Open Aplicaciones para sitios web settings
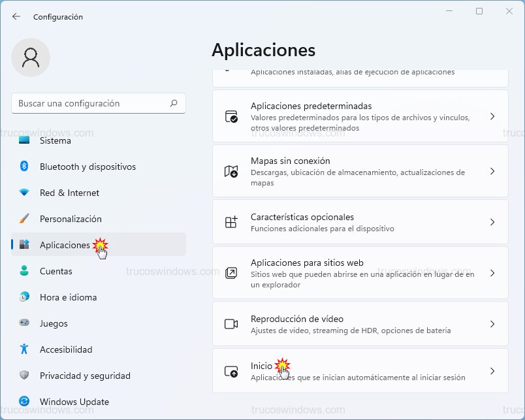 (492, 274)
